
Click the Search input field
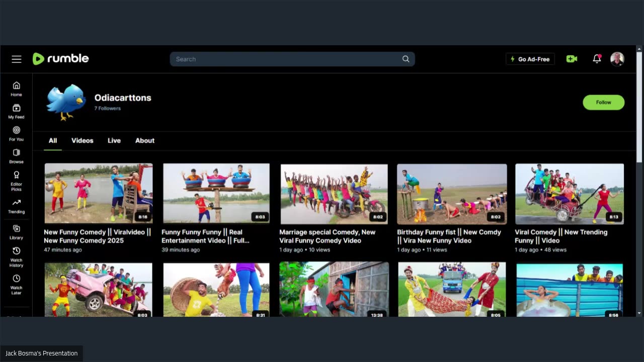tap(292, 59)
